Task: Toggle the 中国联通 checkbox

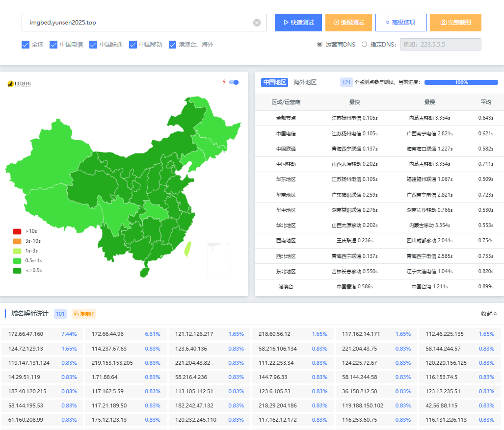Action: point(93,45)
